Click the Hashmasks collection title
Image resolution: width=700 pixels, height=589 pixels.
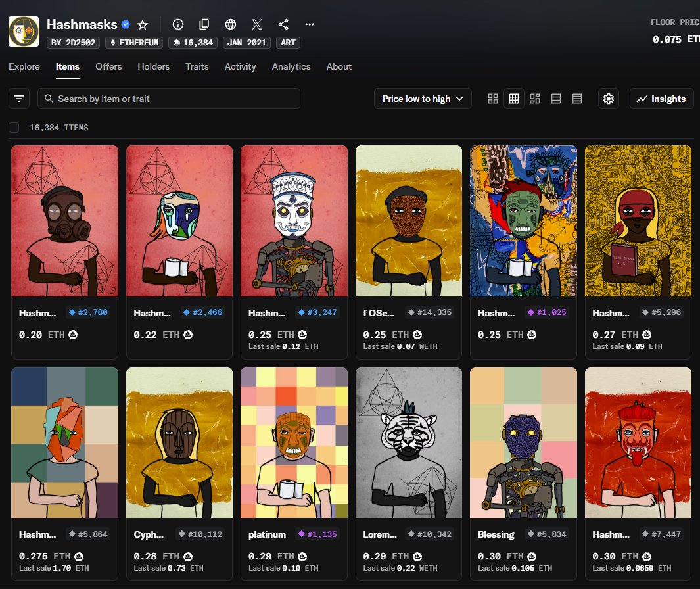coord(82,24)
